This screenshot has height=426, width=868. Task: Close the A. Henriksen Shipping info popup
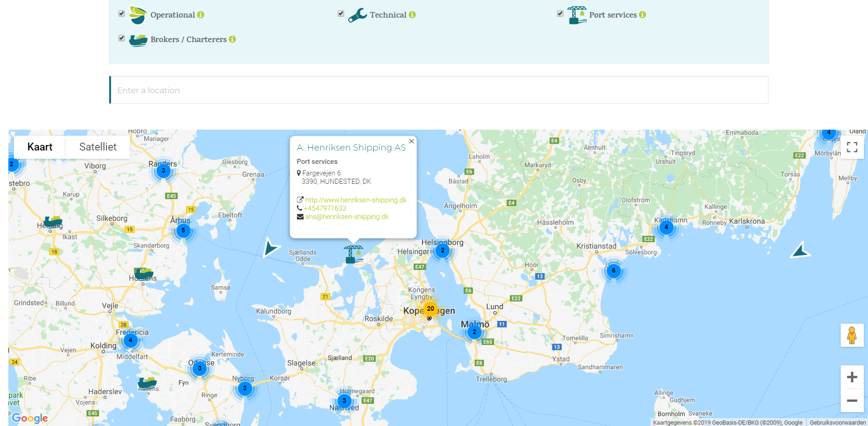[x=411, y=141]
